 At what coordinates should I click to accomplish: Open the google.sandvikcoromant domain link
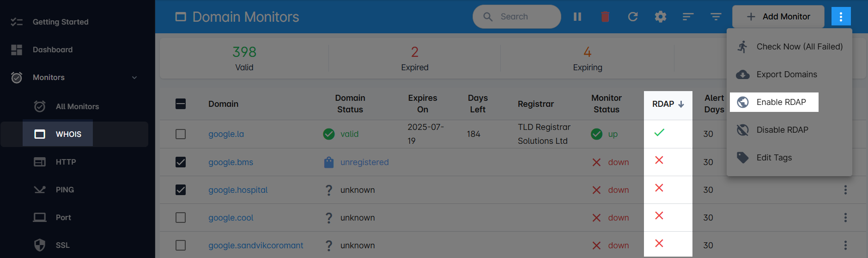(x=255, y=246)
